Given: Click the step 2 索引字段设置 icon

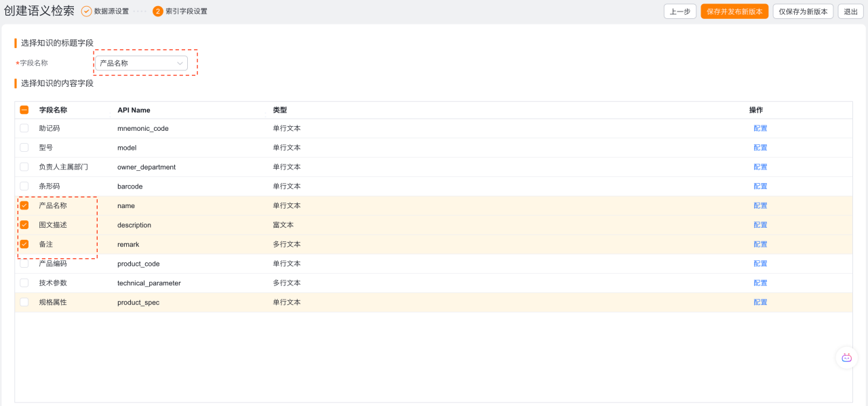Looking at the screenshot, I should (x=158, y=12).
